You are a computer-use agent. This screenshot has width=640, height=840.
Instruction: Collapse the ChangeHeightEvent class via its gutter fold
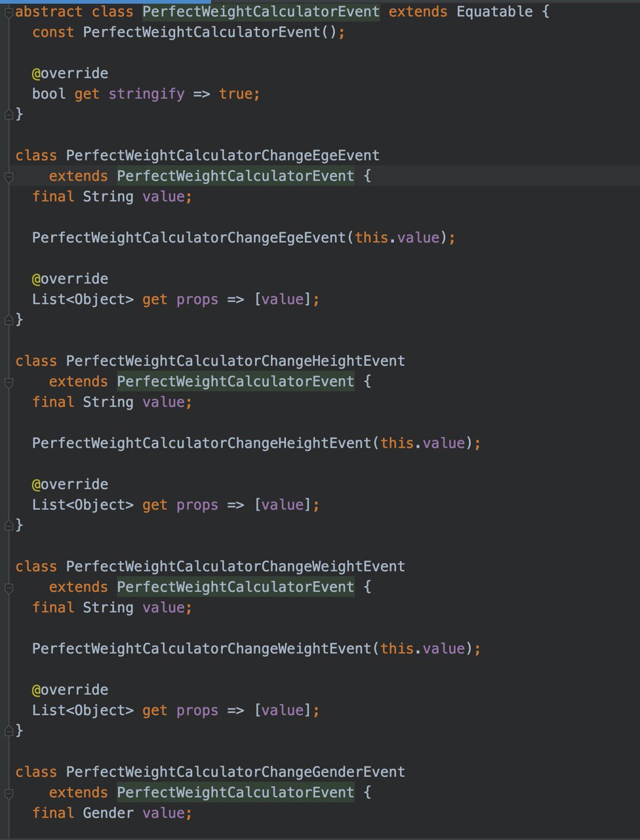coord(9,382)
